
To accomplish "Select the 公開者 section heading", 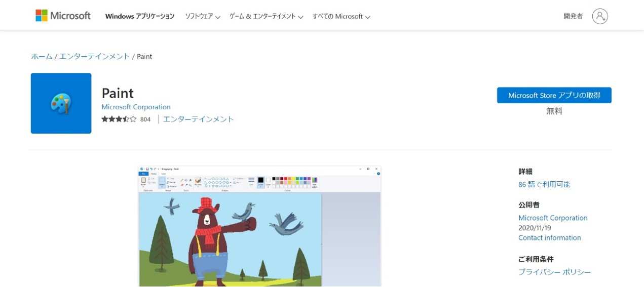I will click(x=529, y=205).
